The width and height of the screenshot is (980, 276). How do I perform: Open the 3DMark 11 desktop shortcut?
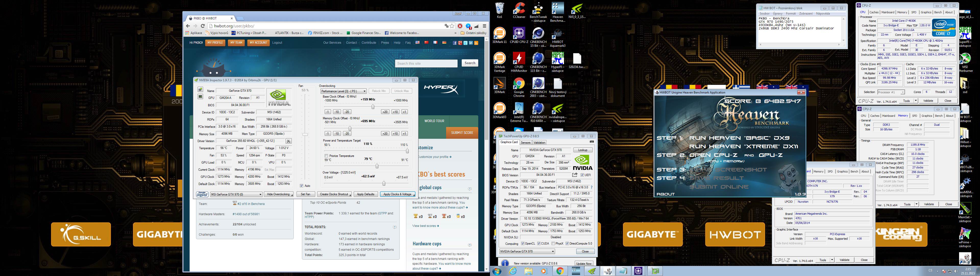pyautogui.click(x=499, y=36)
